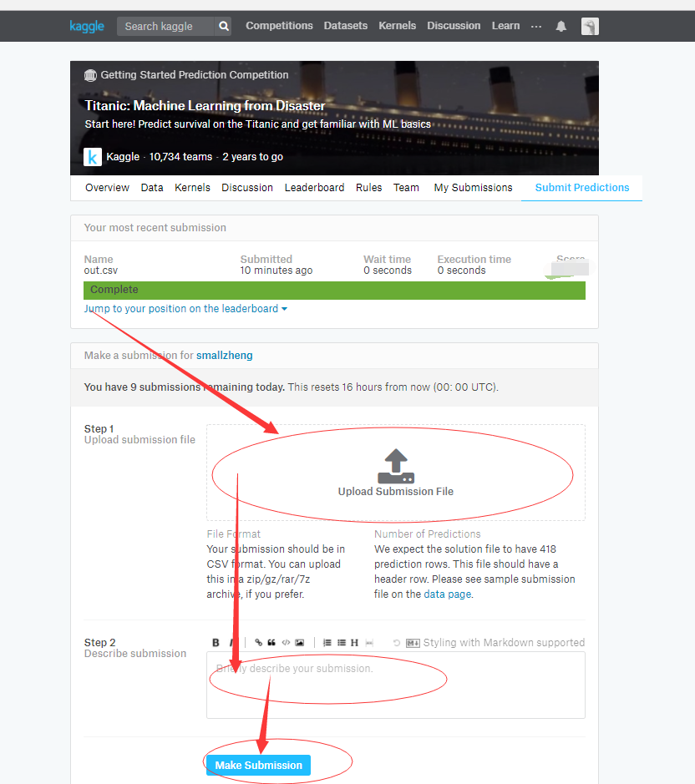Viewport: 695px width, 784px height.
Task: Open Kernels in top navigation bar
Action: pyautogui.click(x=397, y=26)
